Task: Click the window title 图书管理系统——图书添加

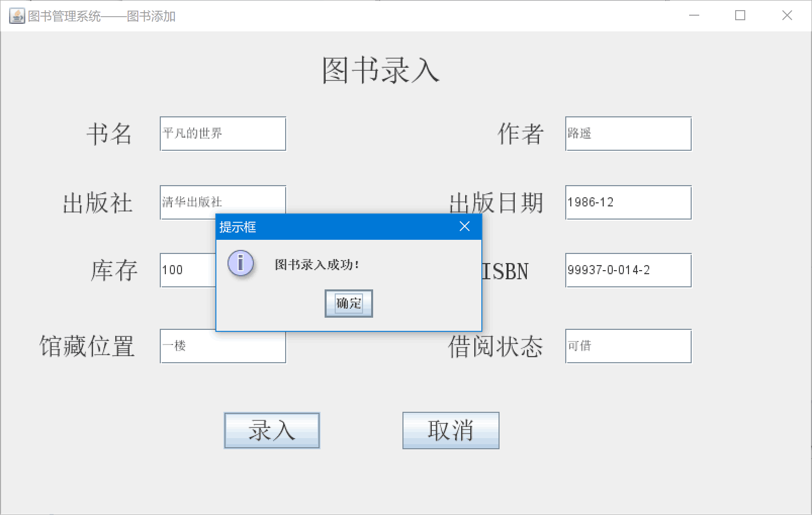Action: pyautogui.click(x=102, y=16)
